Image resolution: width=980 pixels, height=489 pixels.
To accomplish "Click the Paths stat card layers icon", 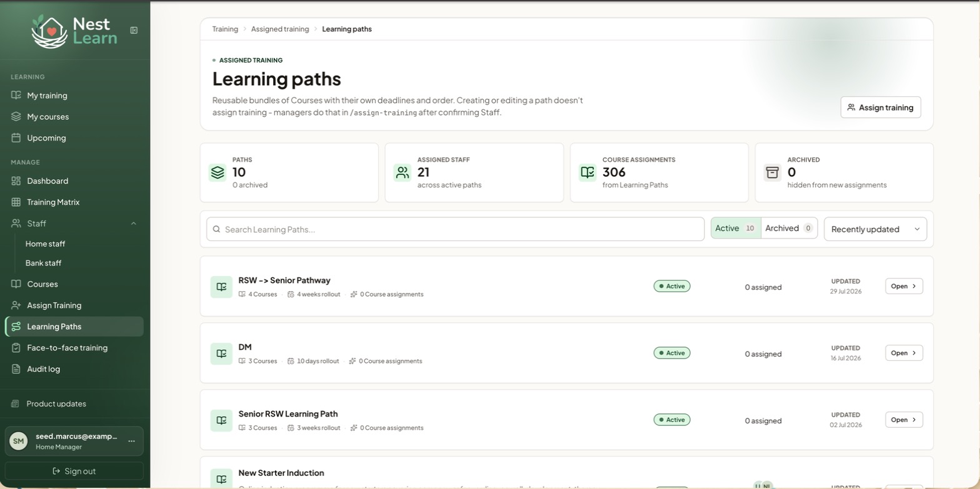I will [x=217, y=173].
